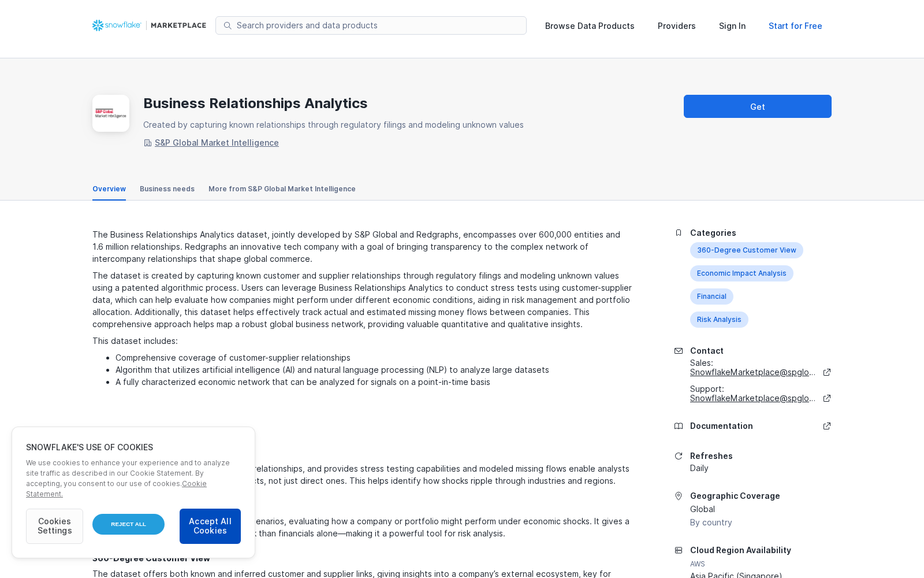Image resolution: width=924 pixels, height=578 pixels.
Task: Click the Geographic Coverage pin icon
Action: tap(679, 496)
